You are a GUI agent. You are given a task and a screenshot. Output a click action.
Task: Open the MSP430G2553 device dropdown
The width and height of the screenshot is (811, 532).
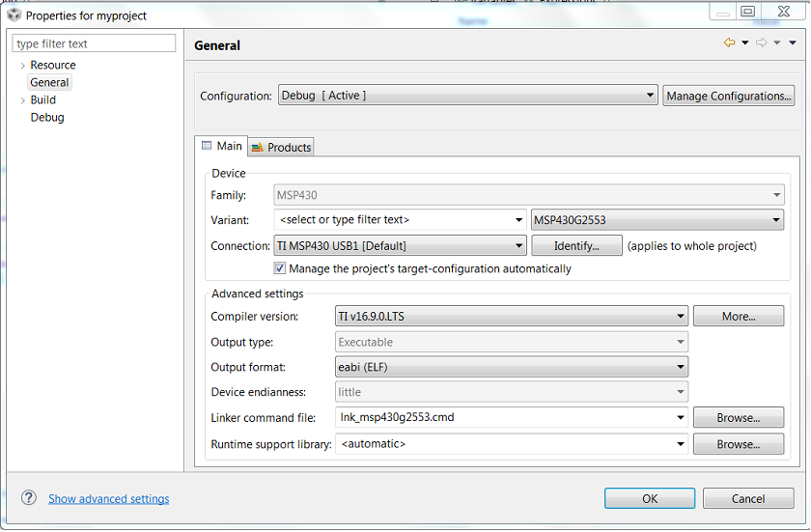[657, 220]
